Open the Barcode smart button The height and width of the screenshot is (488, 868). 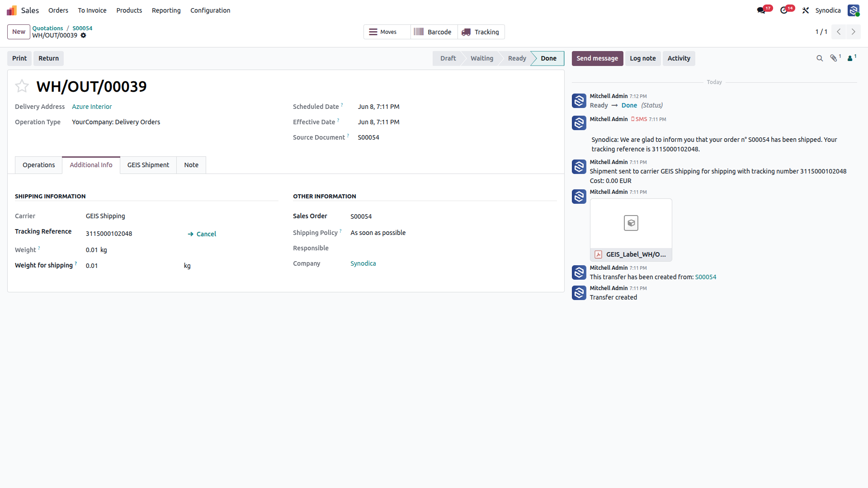click(434, 32)
